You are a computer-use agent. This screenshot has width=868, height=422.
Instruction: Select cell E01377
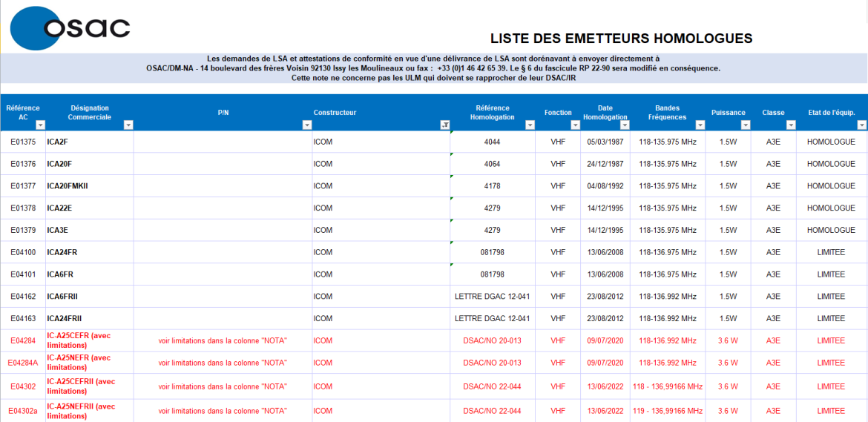[23, 186]
